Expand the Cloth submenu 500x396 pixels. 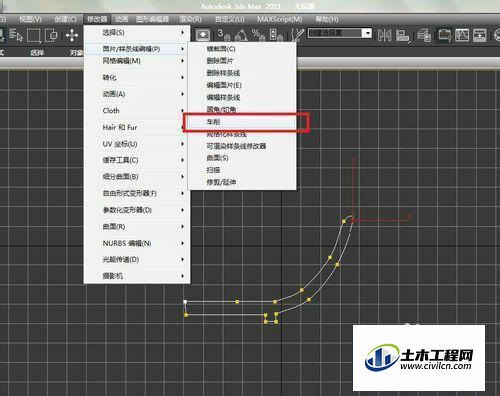coord(137,111)
